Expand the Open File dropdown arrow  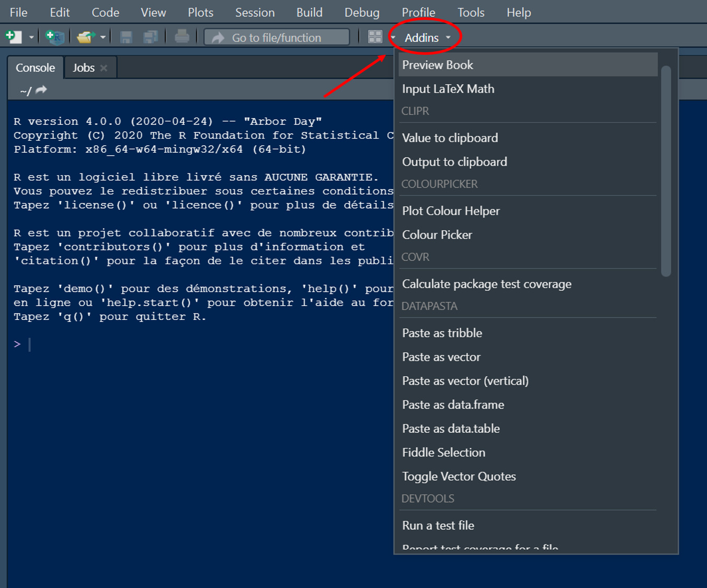click(103, 37)
